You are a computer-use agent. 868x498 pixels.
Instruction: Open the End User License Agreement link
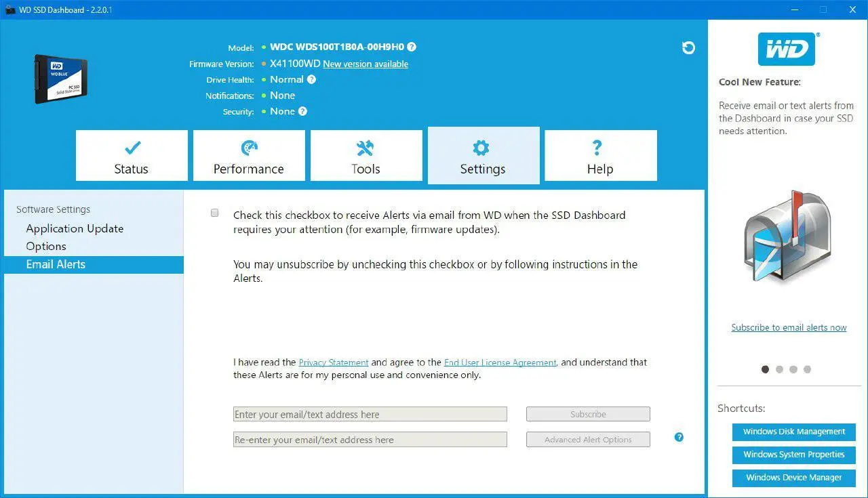[x=500, y=362]
